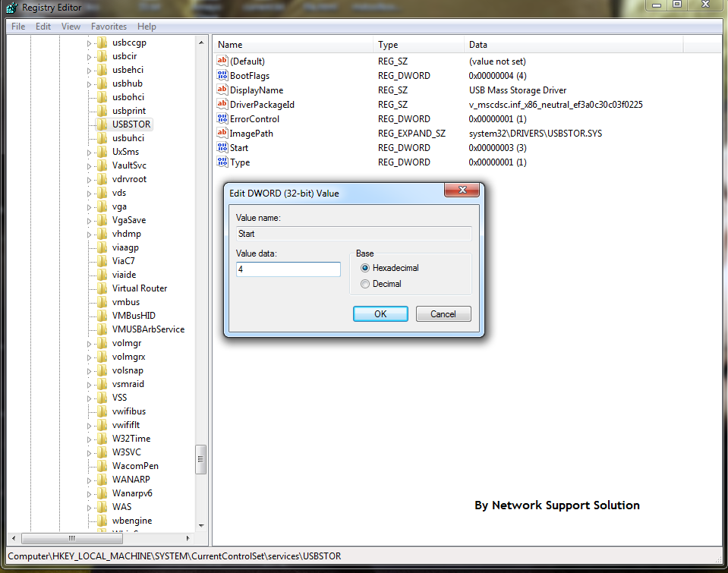Select the Hexadecimal base option
Viewport: 728px width, 573px height.
coord(365,268)
